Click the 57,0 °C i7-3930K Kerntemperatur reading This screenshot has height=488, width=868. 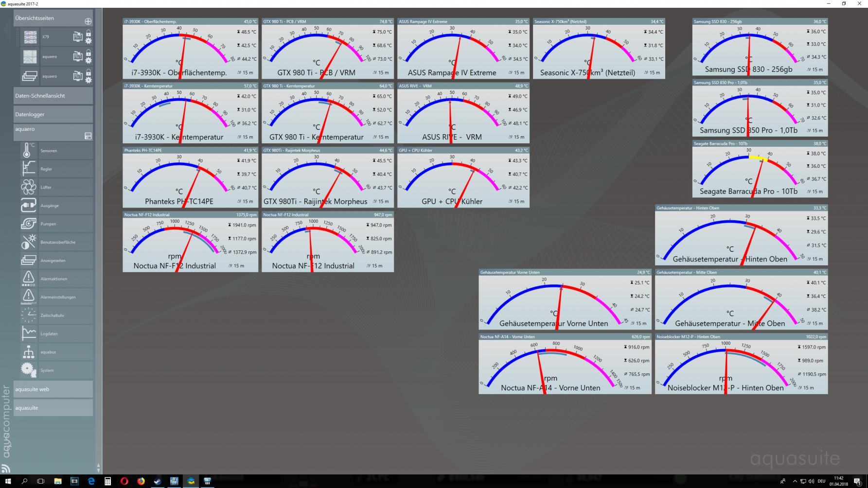250,86
